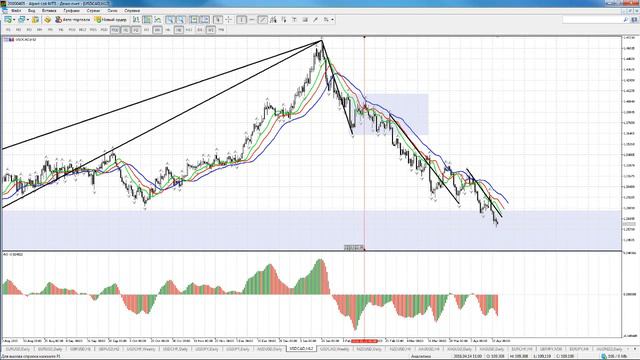Open the profiles icon

(x=21, y=20)
